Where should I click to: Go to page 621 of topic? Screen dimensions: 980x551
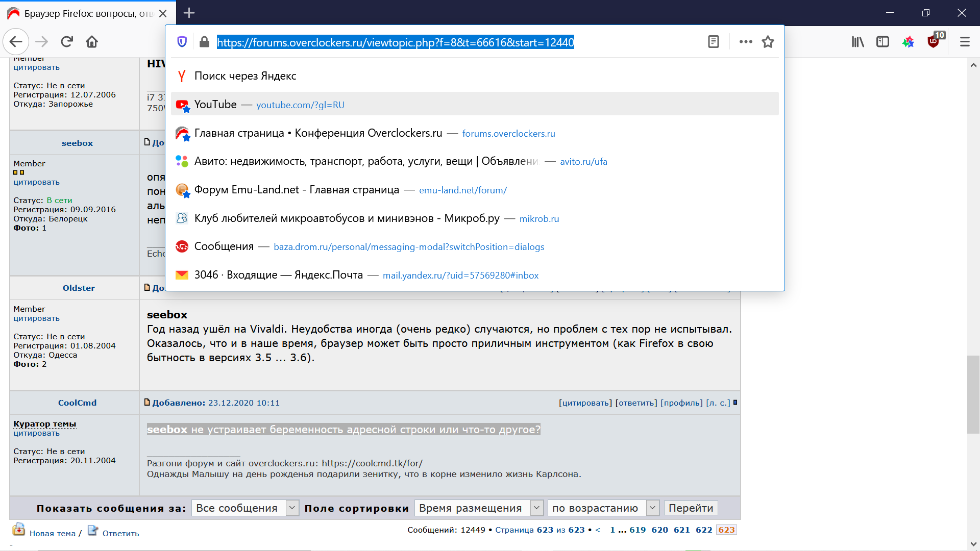681,530
